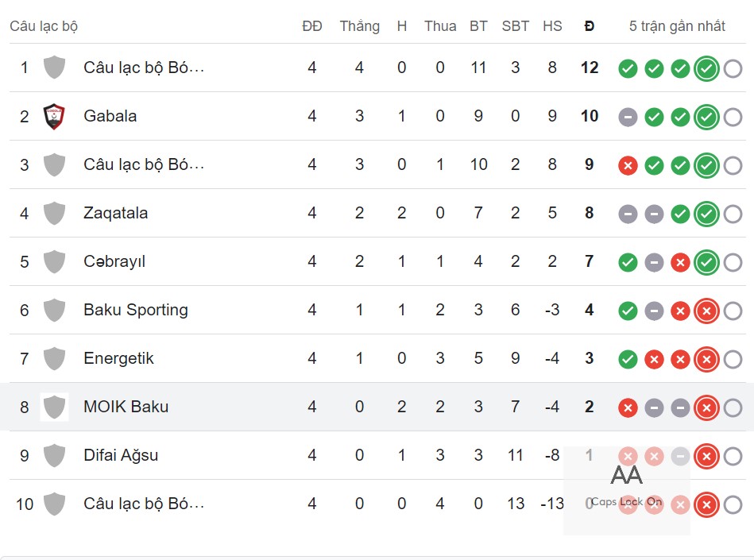Open the first-ranked Câu lạc bộ Bó… link
This screenshot has width=754, height=560.
(144, 68)
